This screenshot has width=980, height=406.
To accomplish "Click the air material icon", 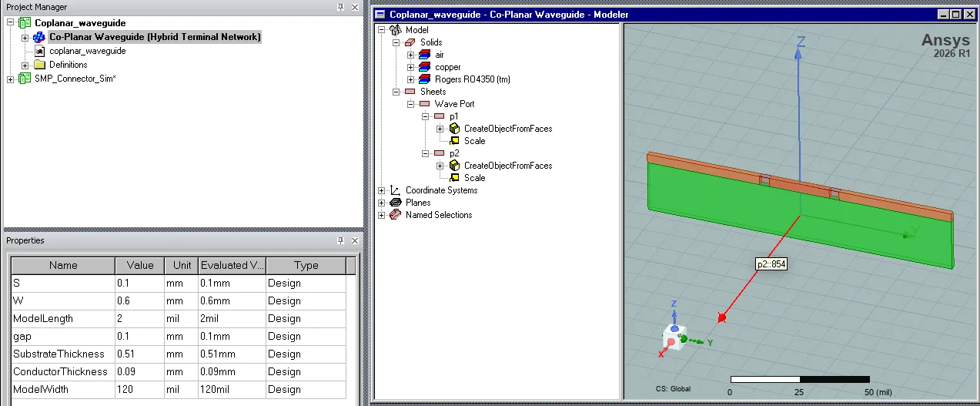I will (x=425, y=55).
